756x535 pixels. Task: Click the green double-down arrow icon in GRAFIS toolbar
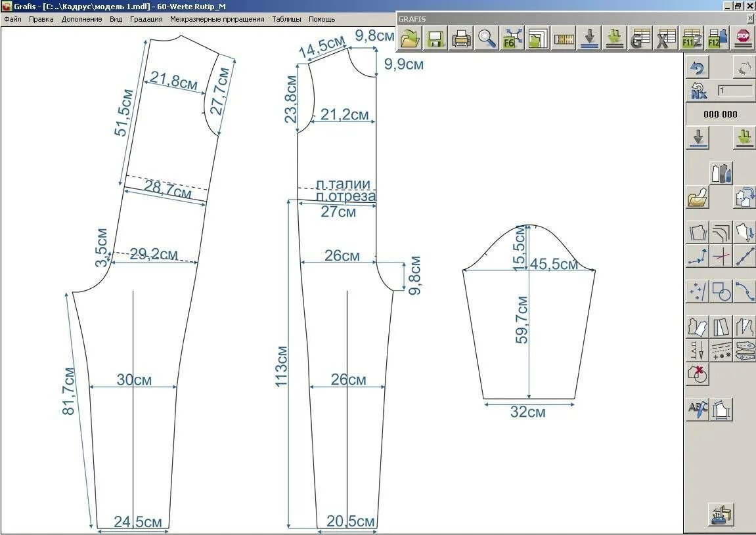(x=615, y=38)
